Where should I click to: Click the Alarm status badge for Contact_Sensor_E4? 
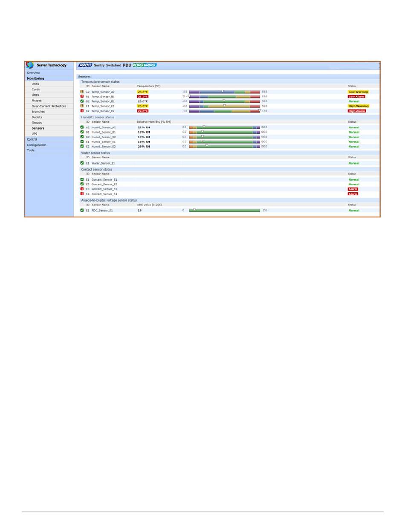pyautogui.click(x=353, y=194)
